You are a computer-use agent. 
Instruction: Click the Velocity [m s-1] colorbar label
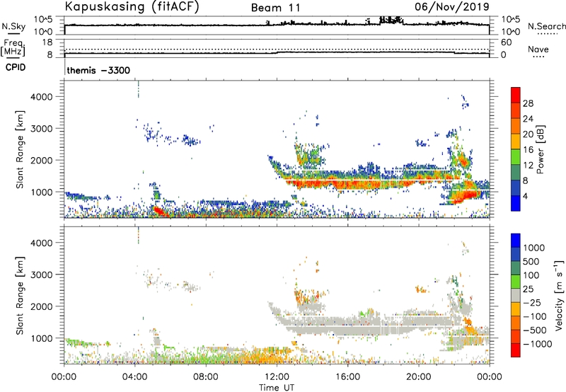point(559,295)
